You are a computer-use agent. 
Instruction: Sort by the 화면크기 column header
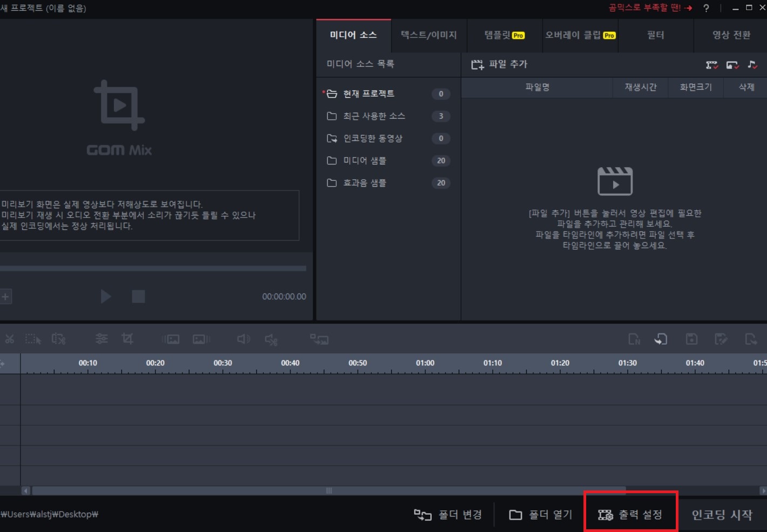tap(696, 87)
